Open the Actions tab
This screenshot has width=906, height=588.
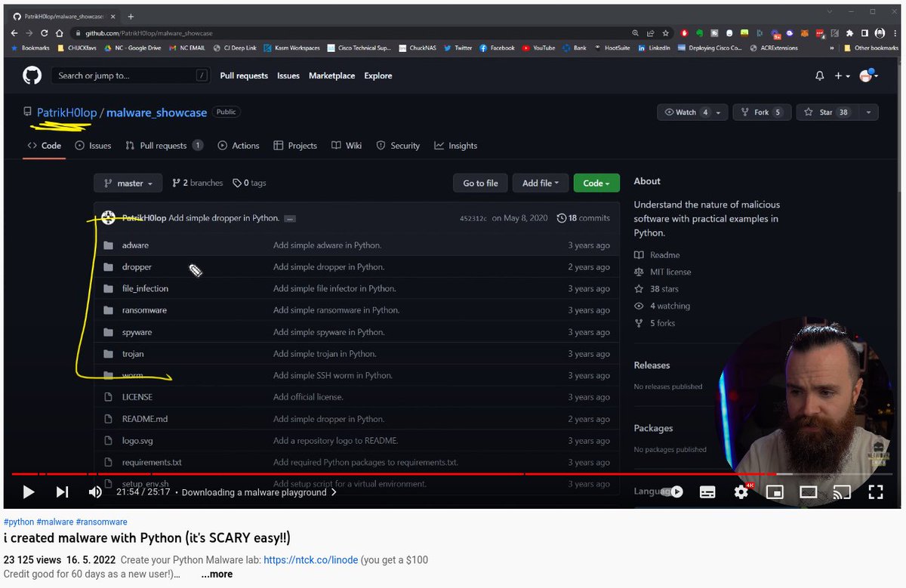pyautogui.click(x=239, y=146)
